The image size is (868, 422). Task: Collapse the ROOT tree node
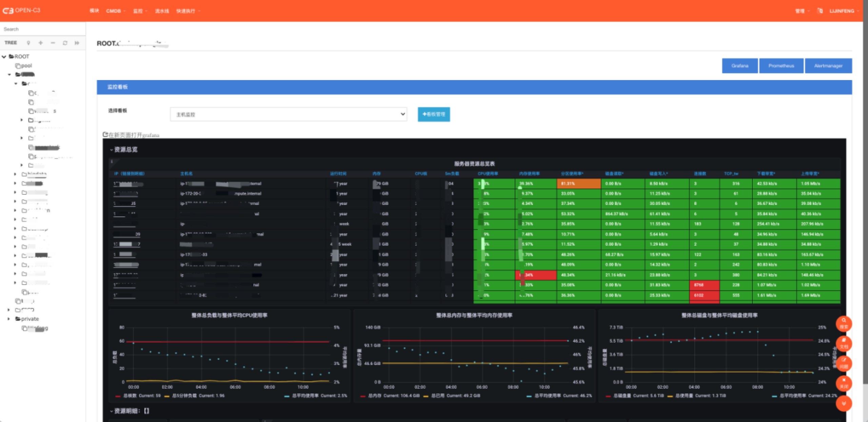coord(4,57)
